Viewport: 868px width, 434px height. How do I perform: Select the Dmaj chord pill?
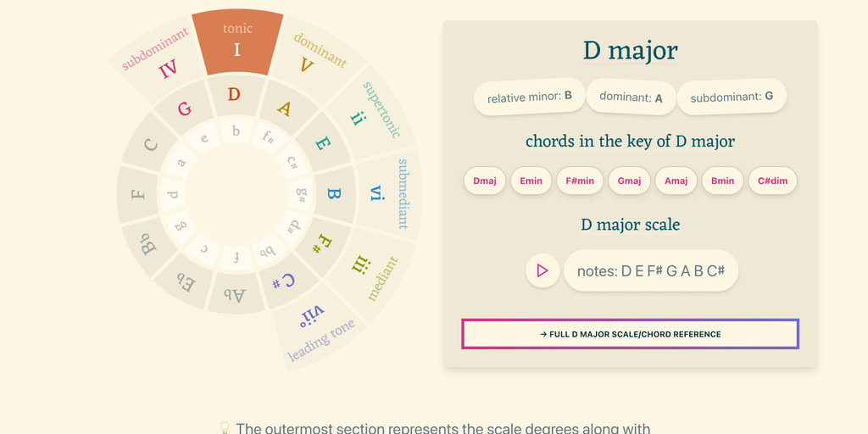click(485, 181)
